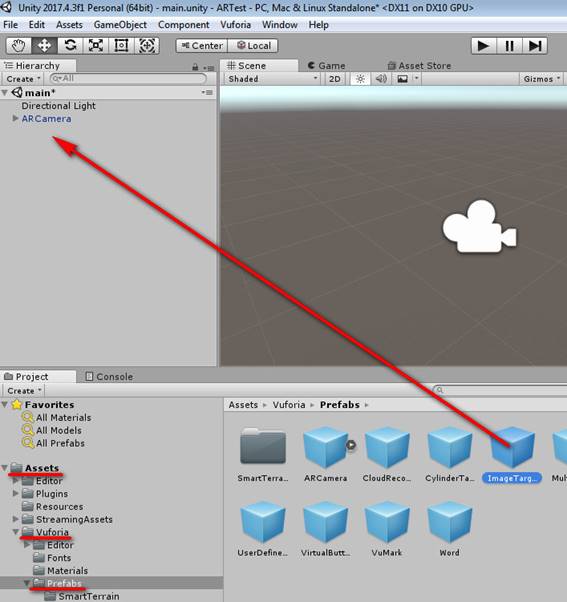
Task: Open the Shaded draw mode dropdown
Action: pyautogui.click(x=272, y=79)
